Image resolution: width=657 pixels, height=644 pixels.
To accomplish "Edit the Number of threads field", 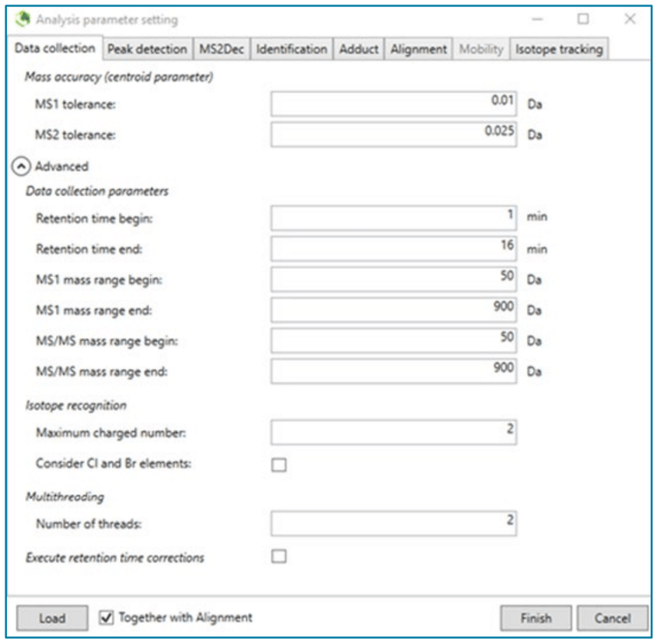I will tap(393, 524).
